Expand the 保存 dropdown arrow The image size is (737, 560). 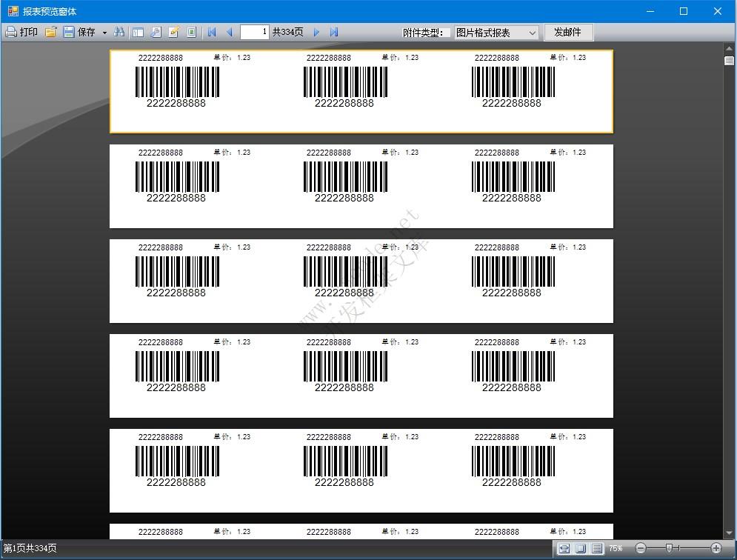click(104, 33)
